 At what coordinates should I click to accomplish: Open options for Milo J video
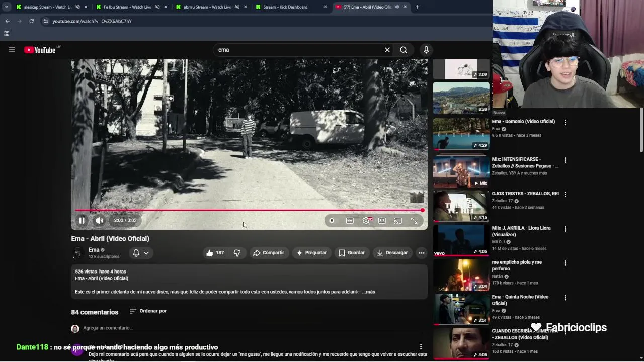pyautogui.click(x=565, y=229)
